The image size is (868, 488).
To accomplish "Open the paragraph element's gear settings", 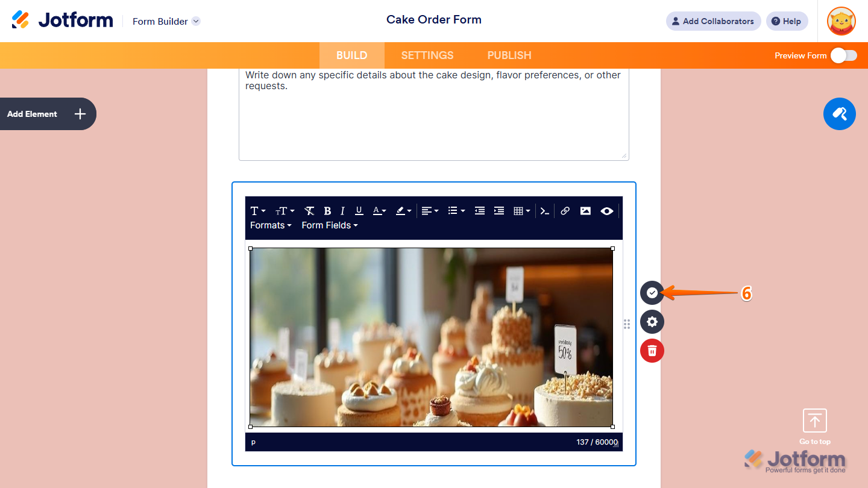I will click(x=652, y=322).
